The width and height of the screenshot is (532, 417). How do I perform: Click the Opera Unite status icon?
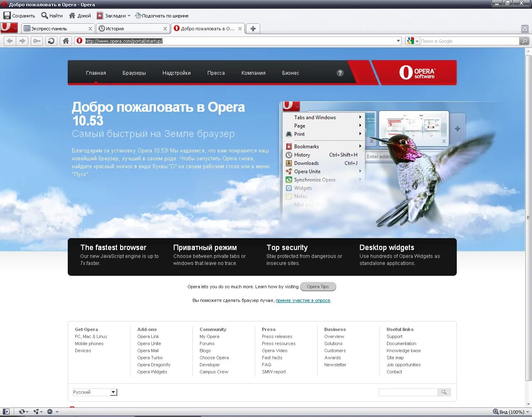pos(36,412)
